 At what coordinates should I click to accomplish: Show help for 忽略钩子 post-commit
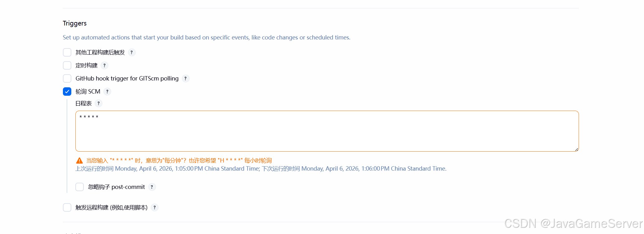coord(152,187)
